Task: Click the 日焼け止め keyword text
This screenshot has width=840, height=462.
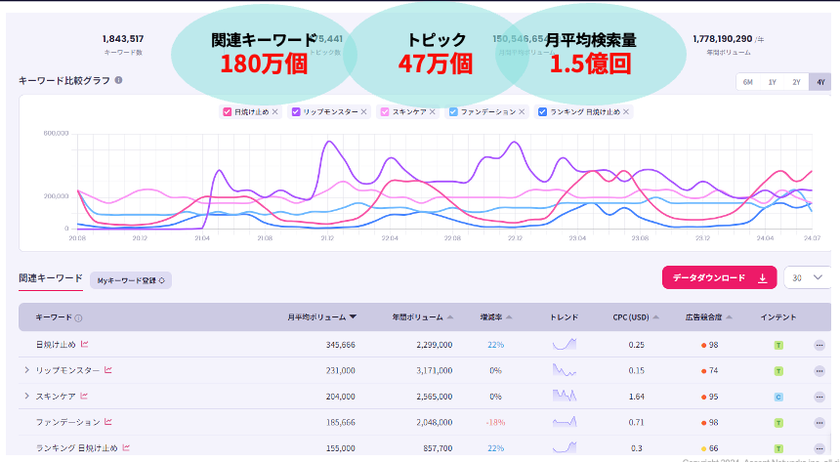Action: [x=56, y=345]
